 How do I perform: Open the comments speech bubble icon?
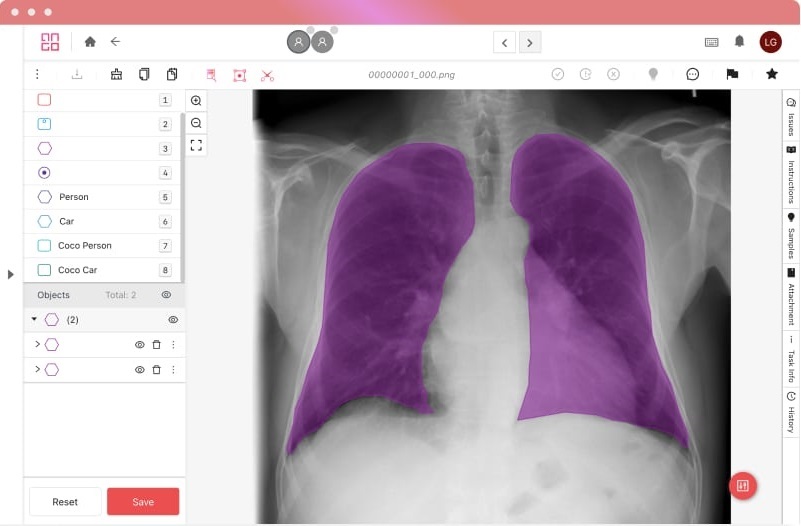[x=692, y=74]
